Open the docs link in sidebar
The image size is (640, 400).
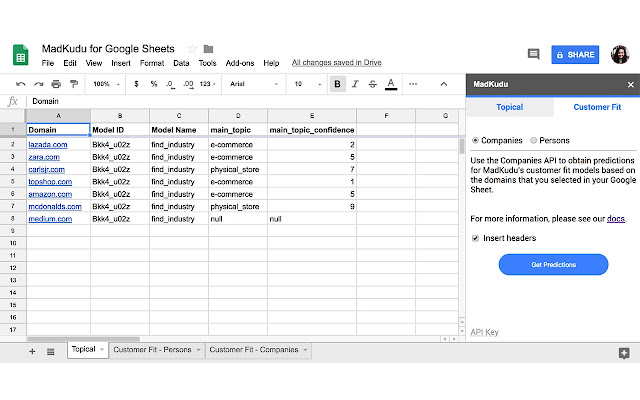point(616,219)
